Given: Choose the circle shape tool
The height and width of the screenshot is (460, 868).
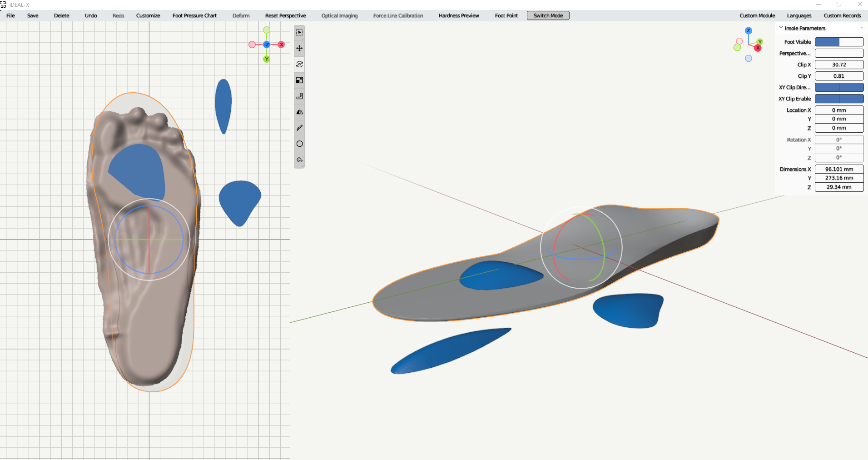Looking at the screenshot, I should click(299, 144).
